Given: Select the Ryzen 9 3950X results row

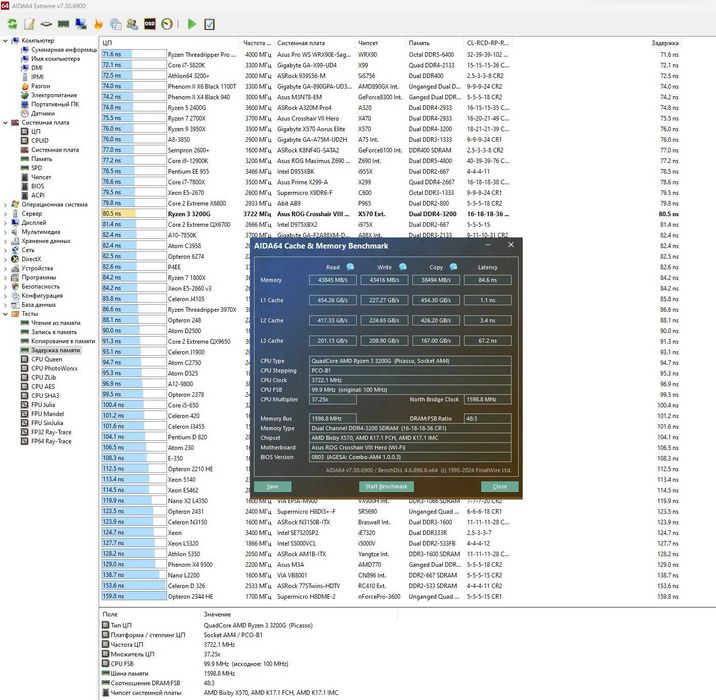Looking at the screenshot, I should 390,129.
